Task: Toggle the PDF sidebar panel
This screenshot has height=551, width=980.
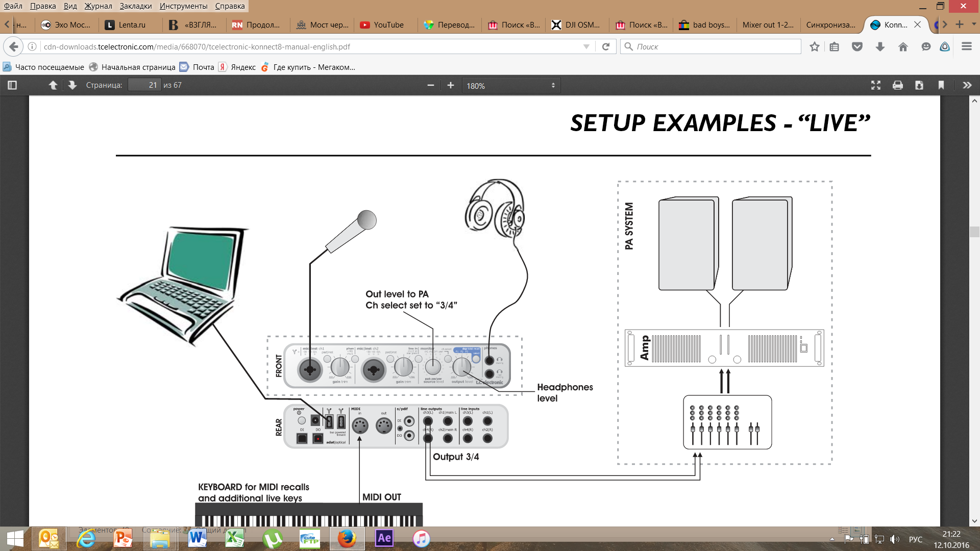Action: pos(12,85)
